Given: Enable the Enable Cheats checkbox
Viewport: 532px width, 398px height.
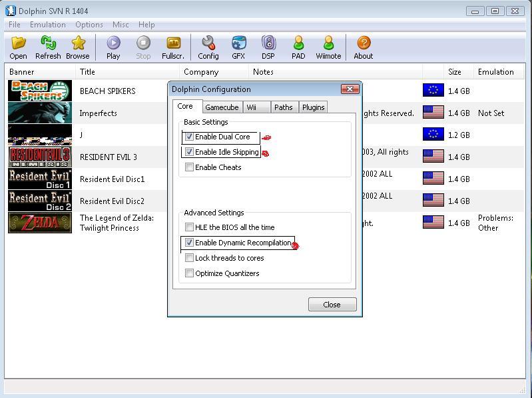Looking at the screenshot, I should pyautogui.click(x=189, y=167).
